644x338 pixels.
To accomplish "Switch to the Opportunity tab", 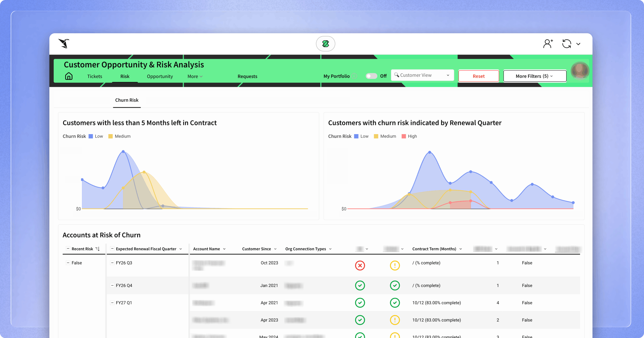I will tap(160, 76).
